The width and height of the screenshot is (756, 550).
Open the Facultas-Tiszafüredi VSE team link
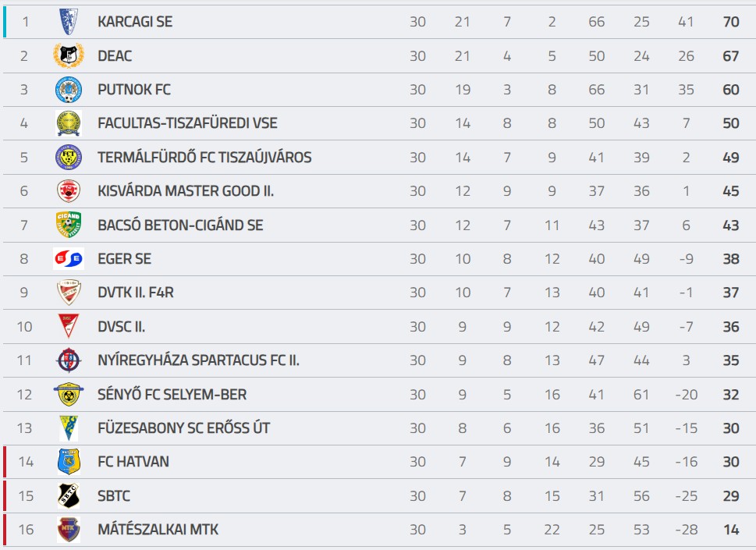pyautogui.click(x=187, y=123)
